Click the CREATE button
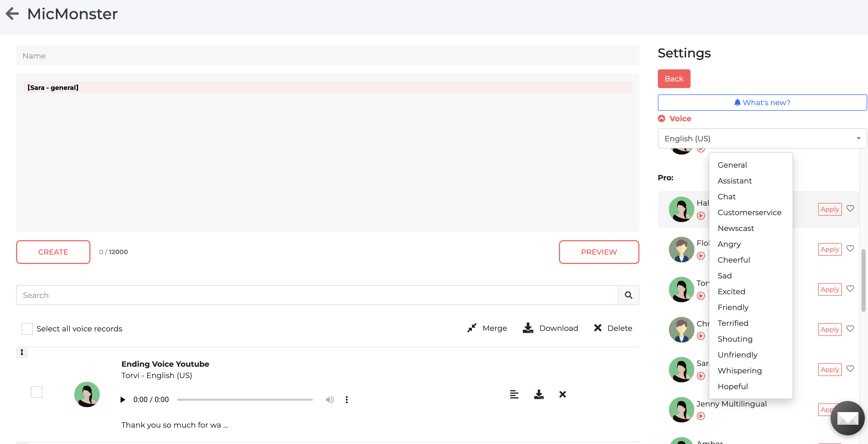The height and width of the screenshot is (444, 868). [x=53, y=252]
